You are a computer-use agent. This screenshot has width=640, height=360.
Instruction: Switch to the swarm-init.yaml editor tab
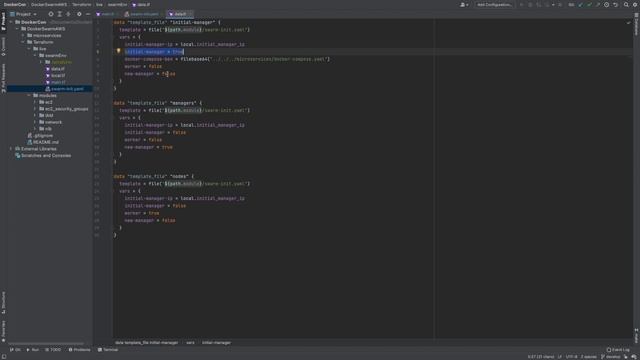pyautogui.click(x=142, y=14)
